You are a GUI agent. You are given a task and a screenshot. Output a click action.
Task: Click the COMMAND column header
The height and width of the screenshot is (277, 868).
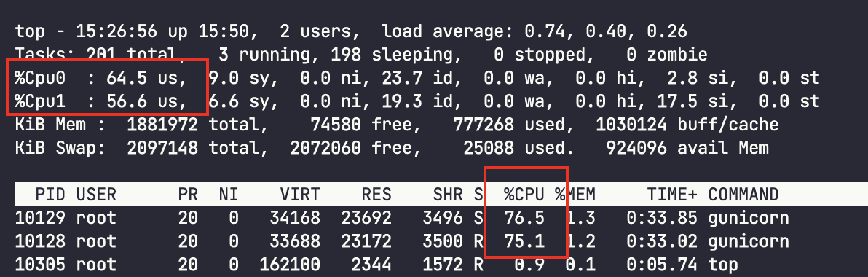click(x=743, y=195)
